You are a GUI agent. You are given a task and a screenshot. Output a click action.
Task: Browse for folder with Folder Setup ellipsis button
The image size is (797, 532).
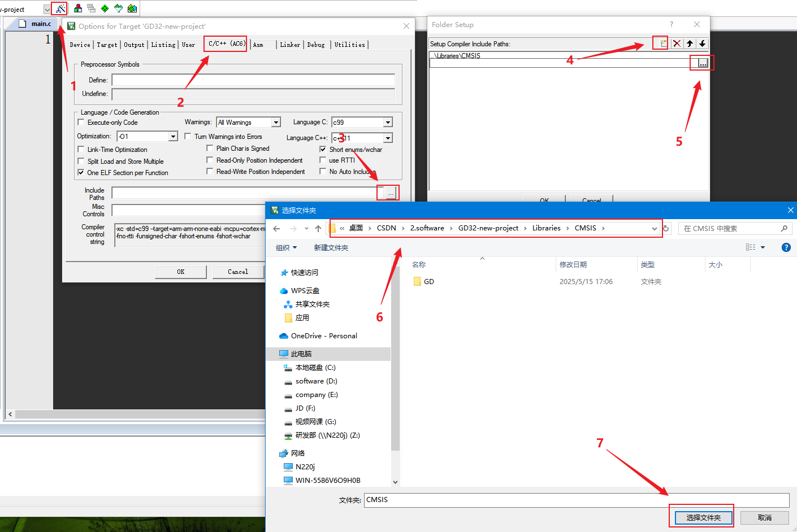pos(703,63)
